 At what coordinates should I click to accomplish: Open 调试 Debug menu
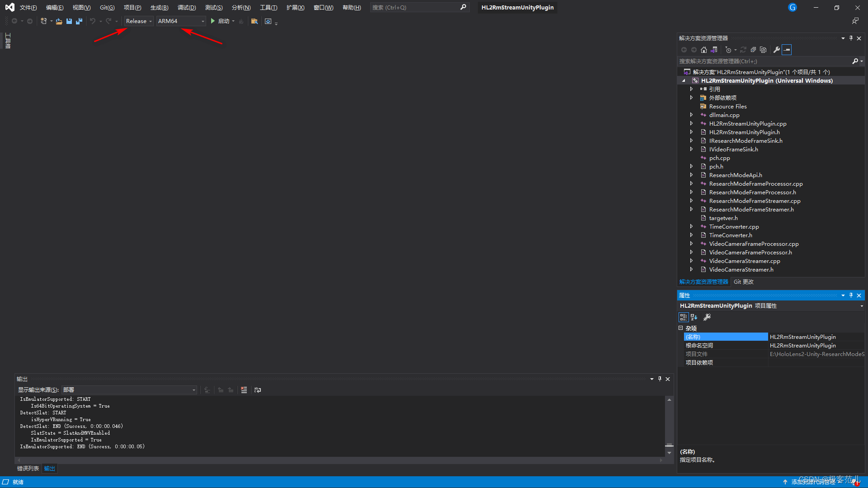coord(187,7)
